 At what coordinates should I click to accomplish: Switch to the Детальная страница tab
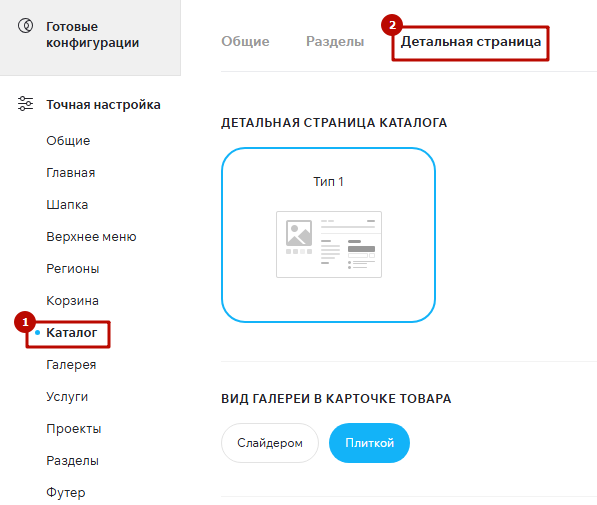pos(471,42)
